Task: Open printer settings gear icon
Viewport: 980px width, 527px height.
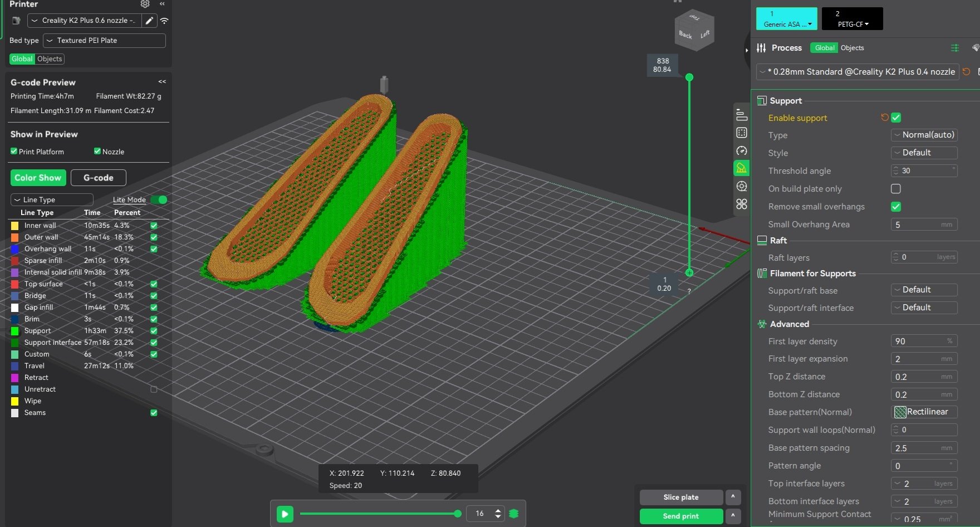Action: [x=145, y=4]
